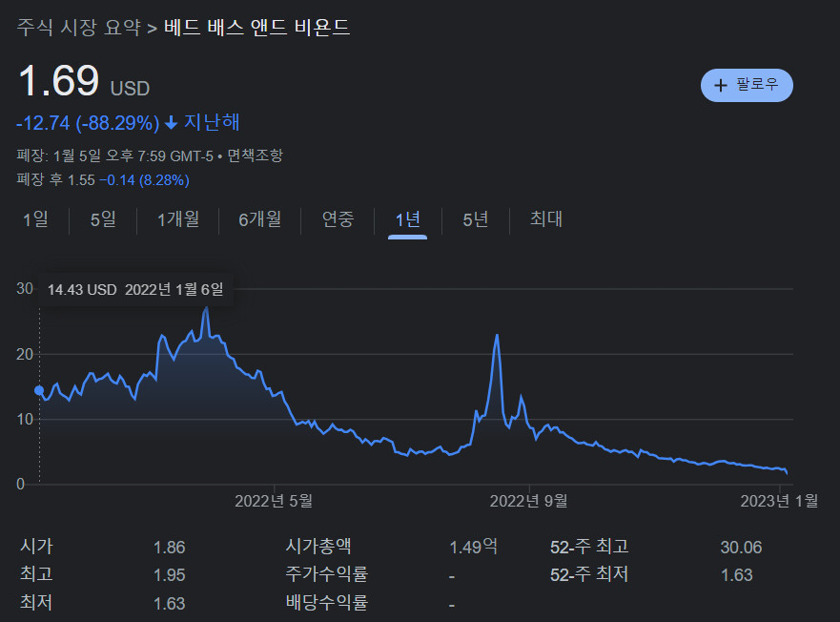
Task: Click the 52-주 최저 label
Action: point(588,575)
